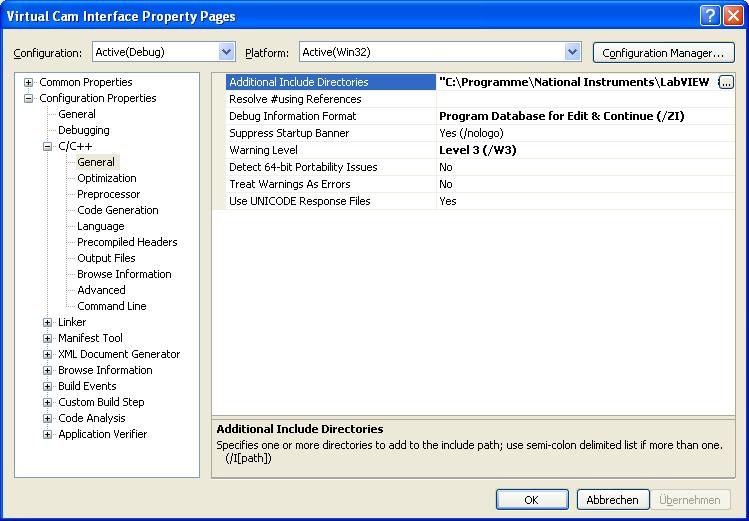Expand the Code Analysis node
The height and width of the screenshot is (521, 749).
point(47,418)
